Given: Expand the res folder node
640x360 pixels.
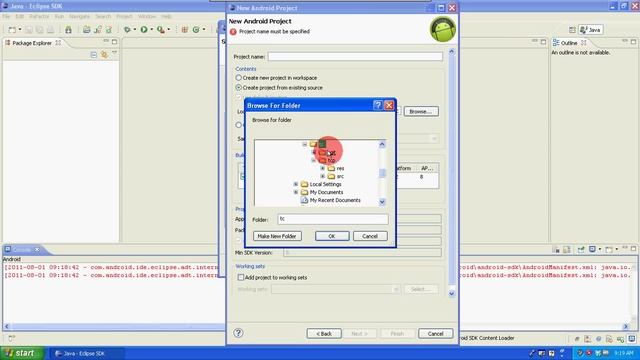Looking at the screenshot, I should tap(322, 168).
